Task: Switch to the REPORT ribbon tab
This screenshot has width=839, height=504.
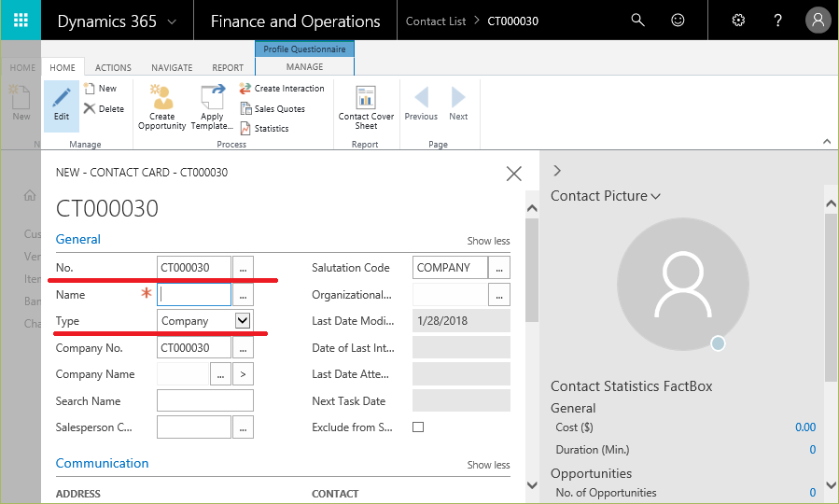Action: (x=228, y=67)
